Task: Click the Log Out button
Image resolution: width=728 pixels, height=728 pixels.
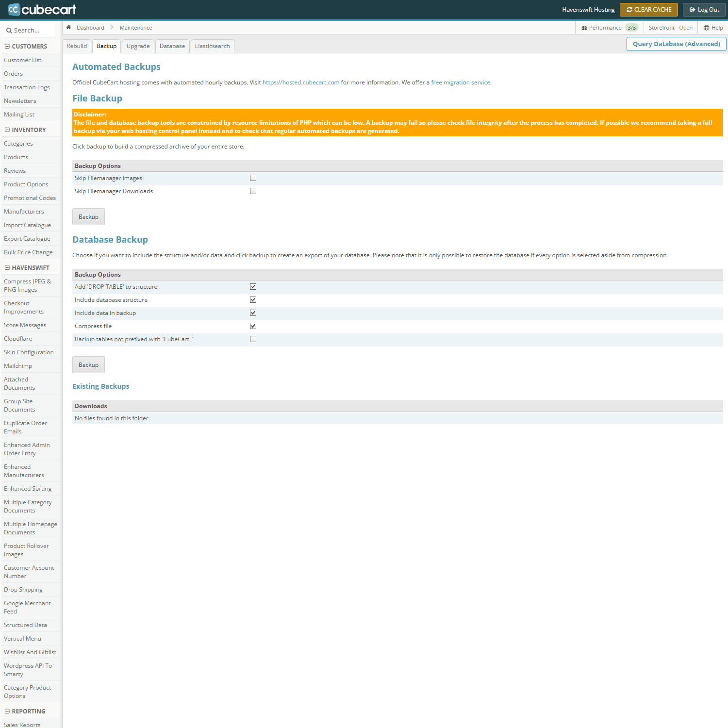Action: pos(704,10)
